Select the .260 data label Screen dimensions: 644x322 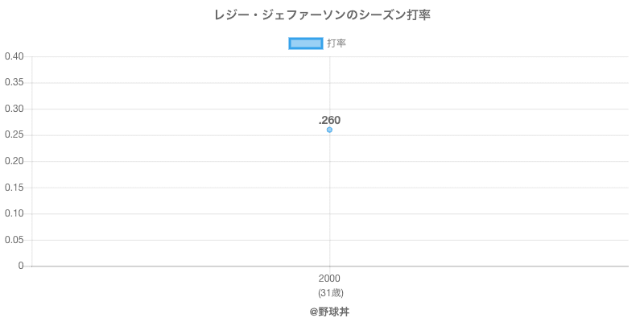tap(329, 120)
